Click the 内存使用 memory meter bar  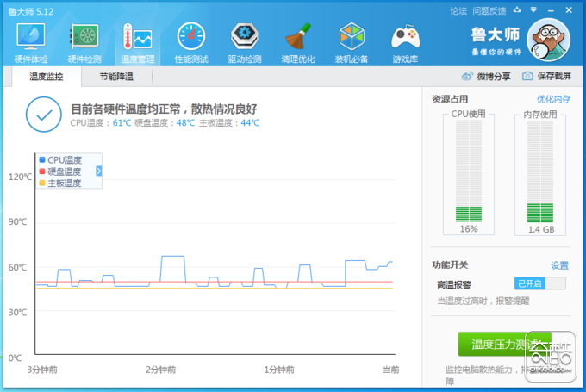coord(540,171)
